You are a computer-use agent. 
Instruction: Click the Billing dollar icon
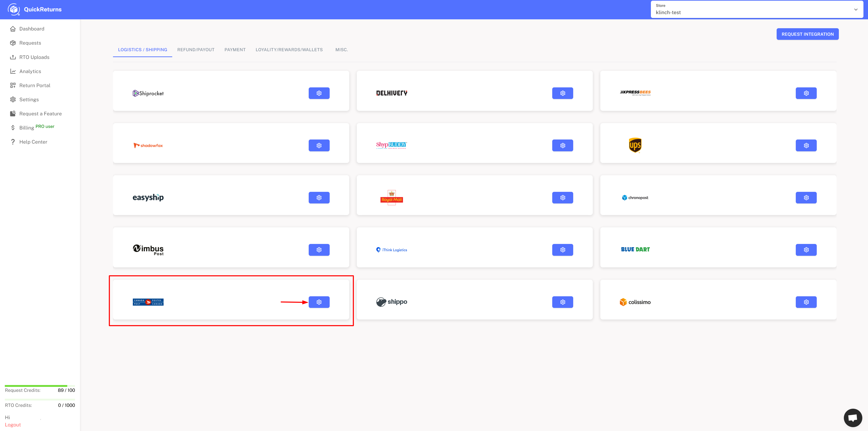click(x=13, y=128)
